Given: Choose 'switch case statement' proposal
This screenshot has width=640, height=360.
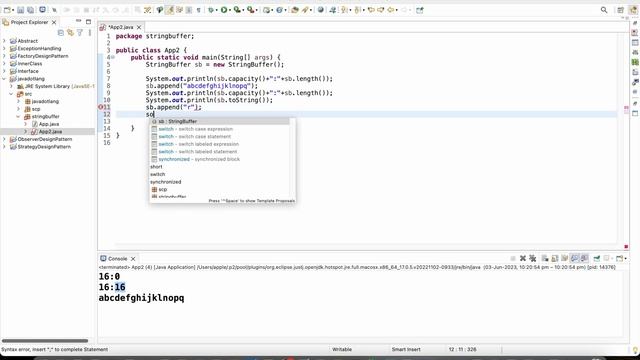Looking at the screenshot, I should tap(220, 136).
